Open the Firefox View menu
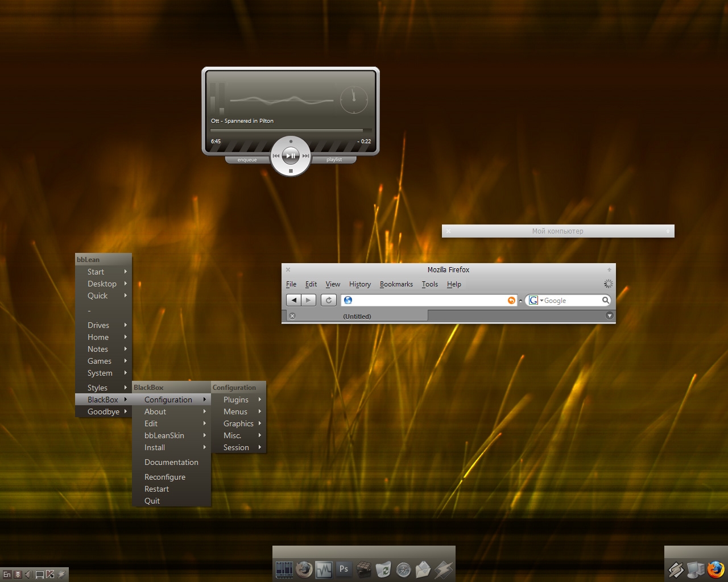 [x=333, y=284]
